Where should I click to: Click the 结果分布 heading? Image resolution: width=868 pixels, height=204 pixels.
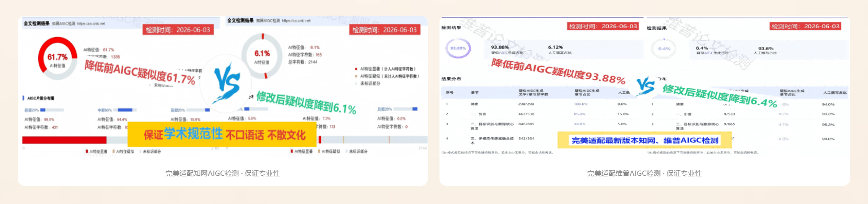451,79
